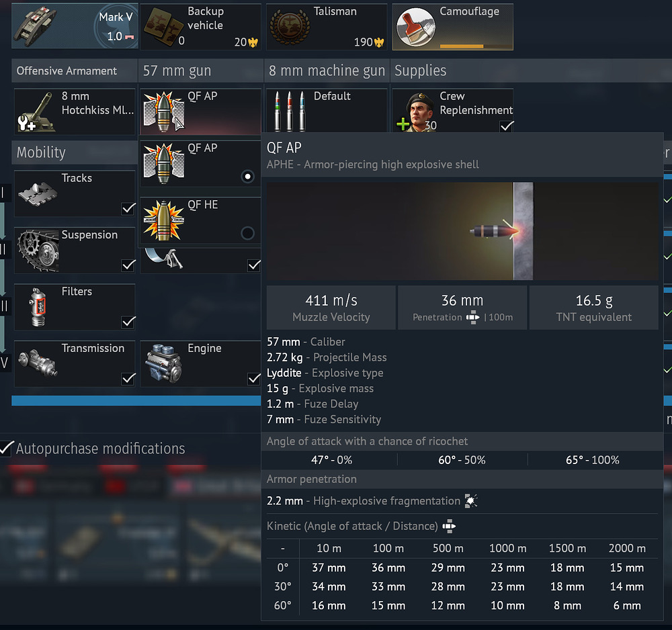Click the Transmission modification tile

point(74,363)
